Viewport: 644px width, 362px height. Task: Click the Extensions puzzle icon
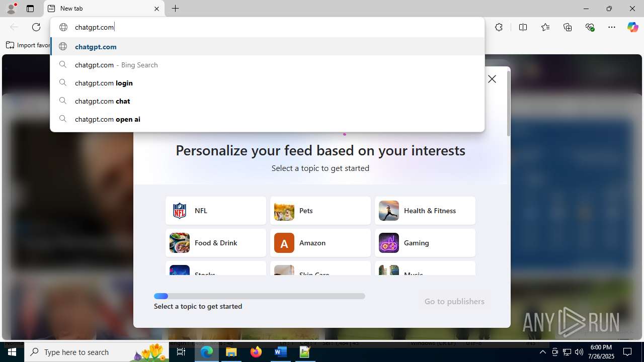click(499, 27)
